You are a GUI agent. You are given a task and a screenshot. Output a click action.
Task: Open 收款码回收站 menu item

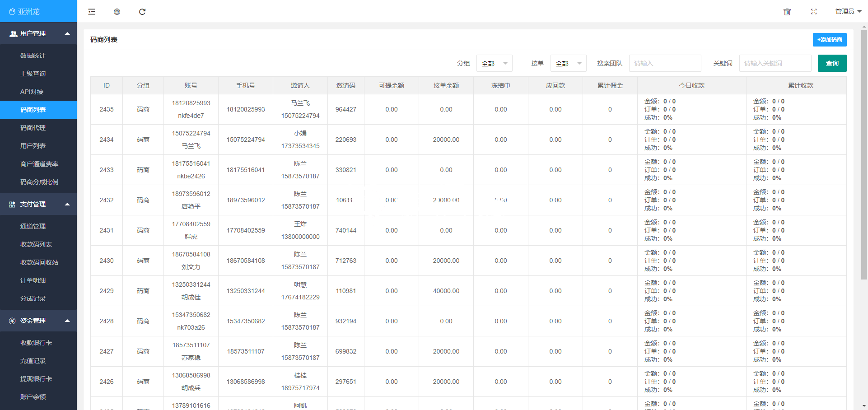(x=38, y=262)
